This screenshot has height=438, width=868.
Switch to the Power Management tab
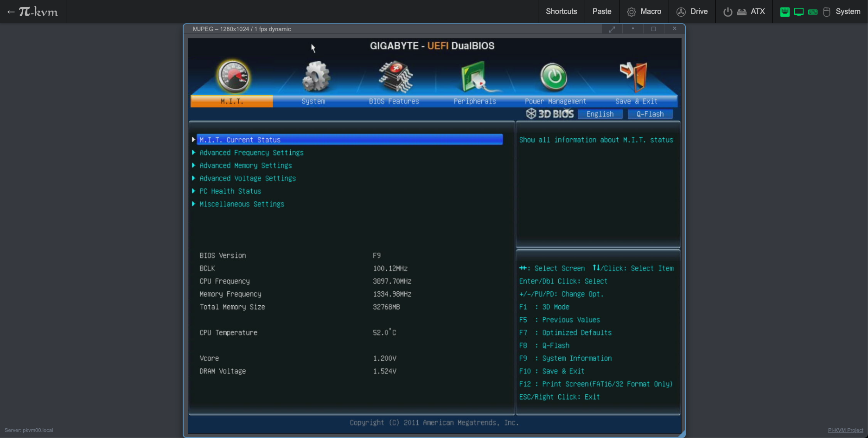555,101
